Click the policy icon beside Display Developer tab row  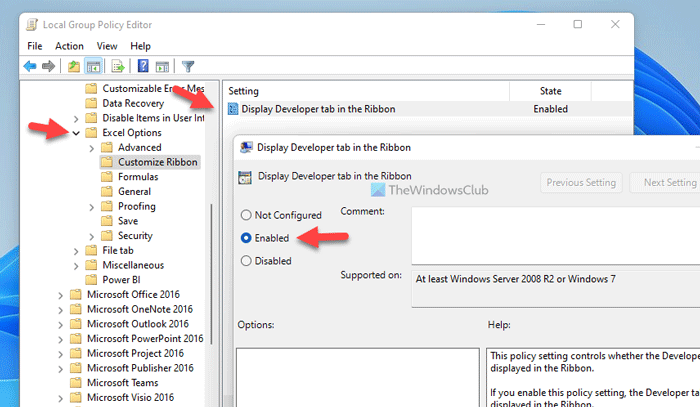point(233,108)
